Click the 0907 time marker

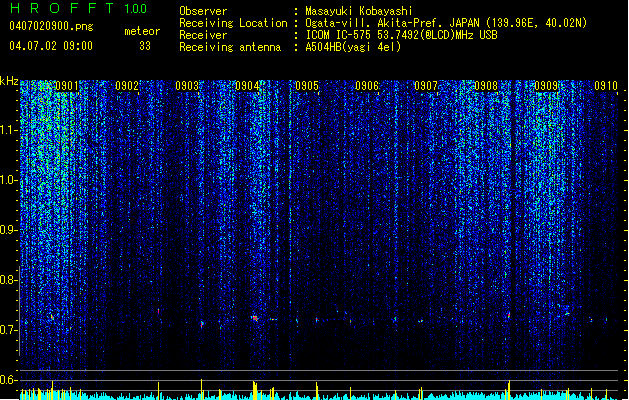pyautogui.click(x=426, y=86)
